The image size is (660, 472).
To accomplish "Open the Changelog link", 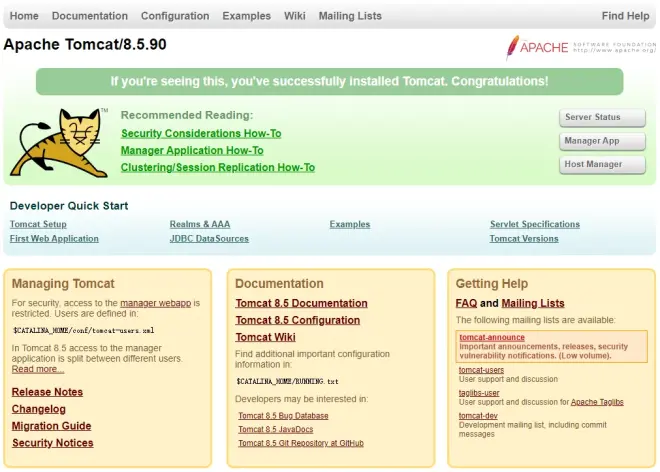I will click(39, 409).
